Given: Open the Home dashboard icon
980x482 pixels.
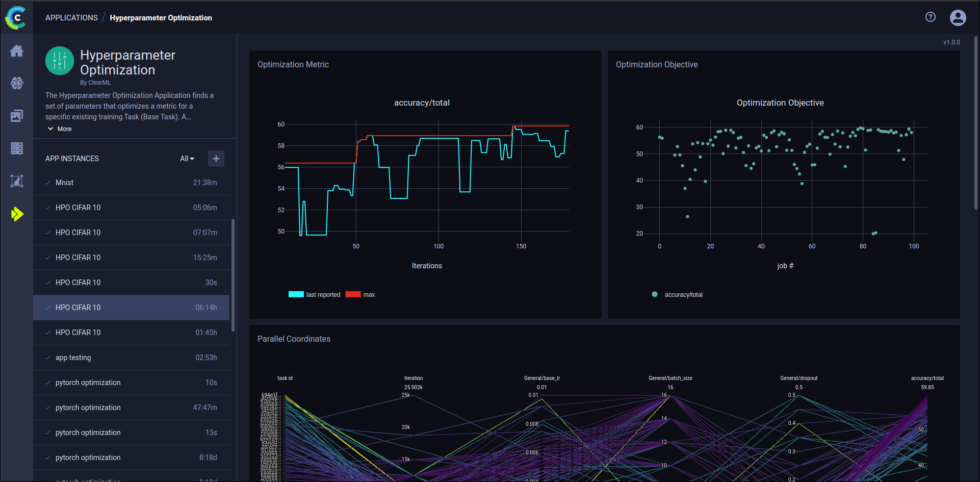Looking at the screenshot, I should coord(17,51).
